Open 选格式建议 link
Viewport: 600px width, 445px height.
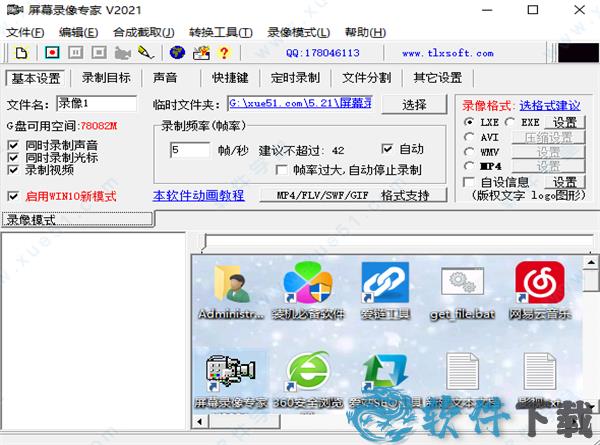(549, 105)
